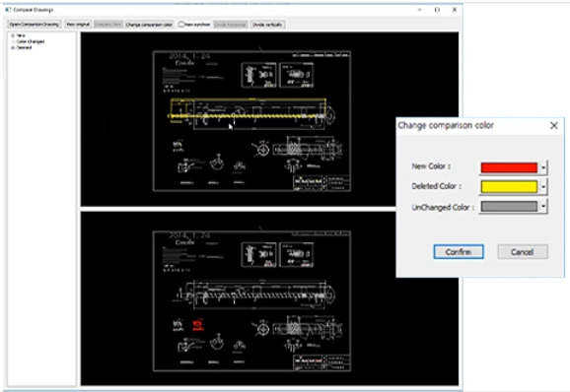Minimize the Compare Drawings window

420,10
